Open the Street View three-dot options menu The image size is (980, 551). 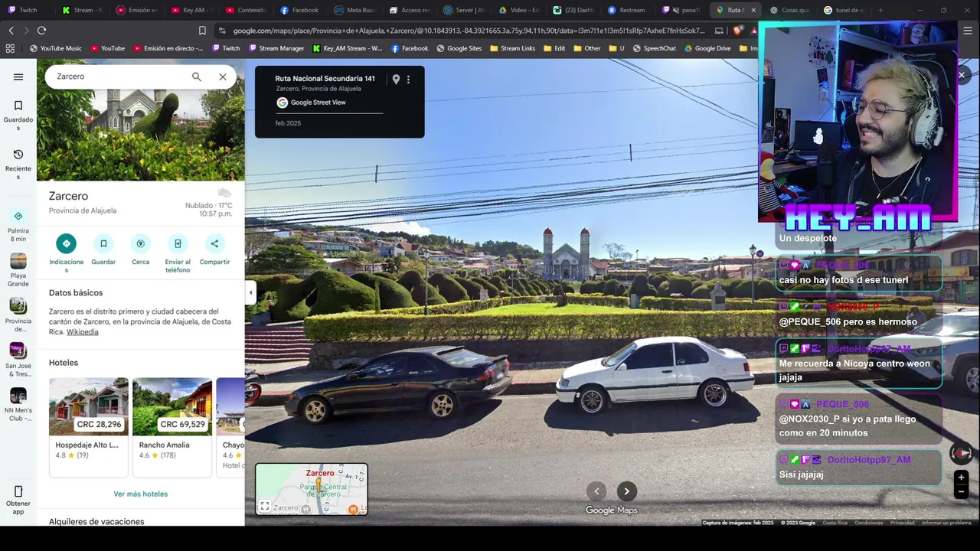[x=408, y=80]
